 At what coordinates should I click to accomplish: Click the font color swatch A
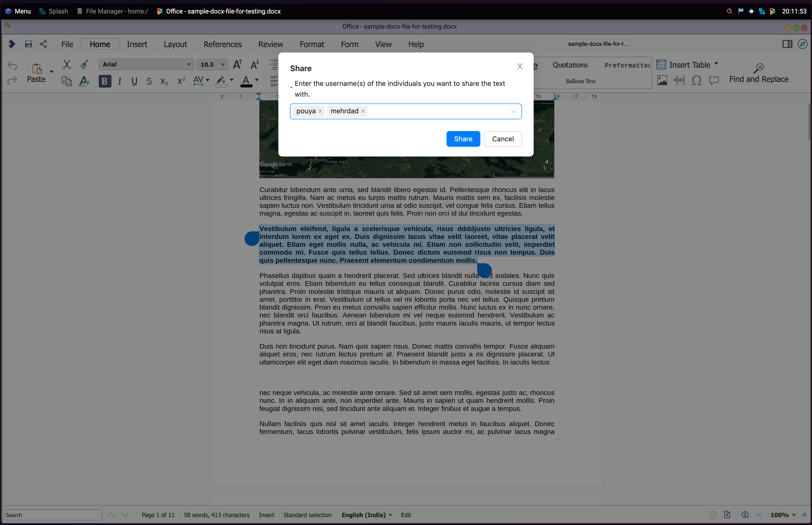tap(246, 81)
